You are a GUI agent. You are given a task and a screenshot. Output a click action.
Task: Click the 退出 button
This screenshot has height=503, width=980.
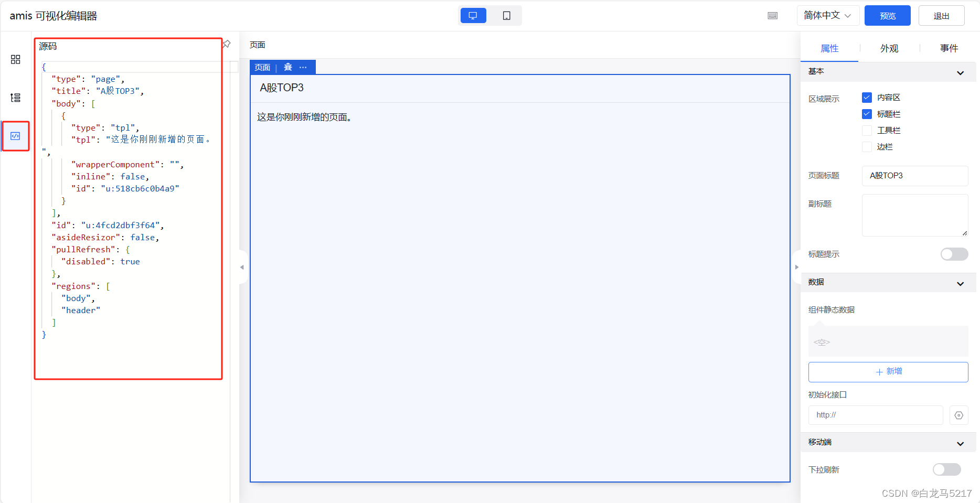pyautogui.click(x=941, y=16)
